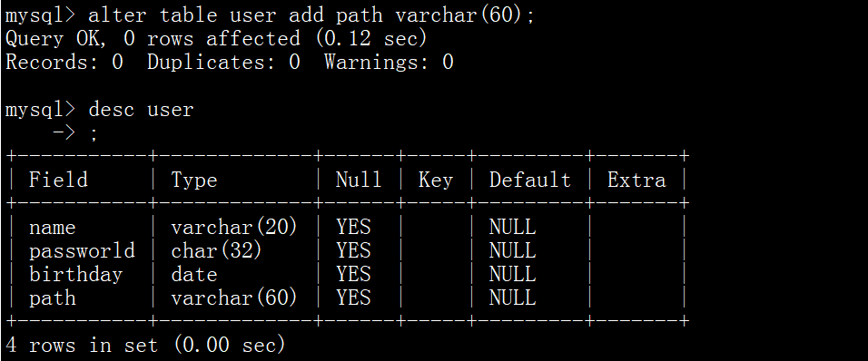Click the Extra column header
Viewport: 868px width, 361px height.
pos(636,180)
